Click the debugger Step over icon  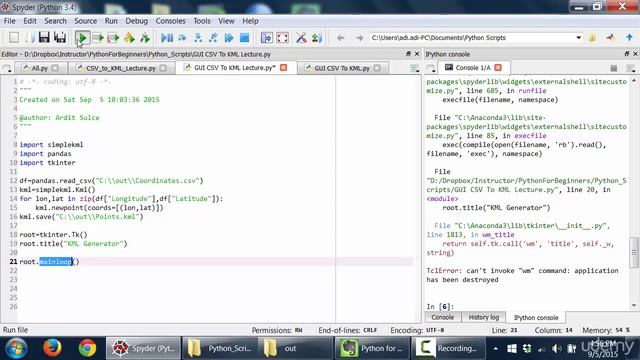(182, 38)
